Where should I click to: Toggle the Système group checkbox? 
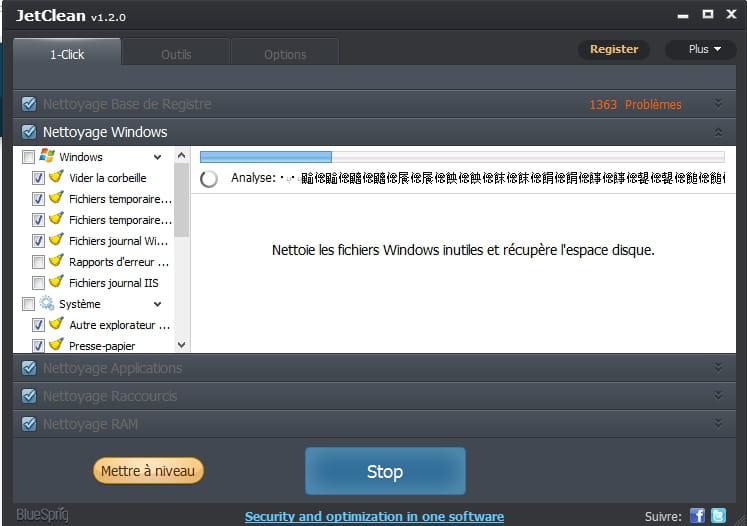click(29, 303)
